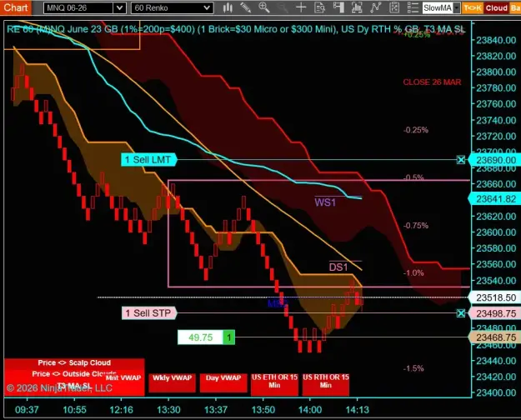Click the 49.75 position P&L marker
521x420 pixels.
pos(200,337)
